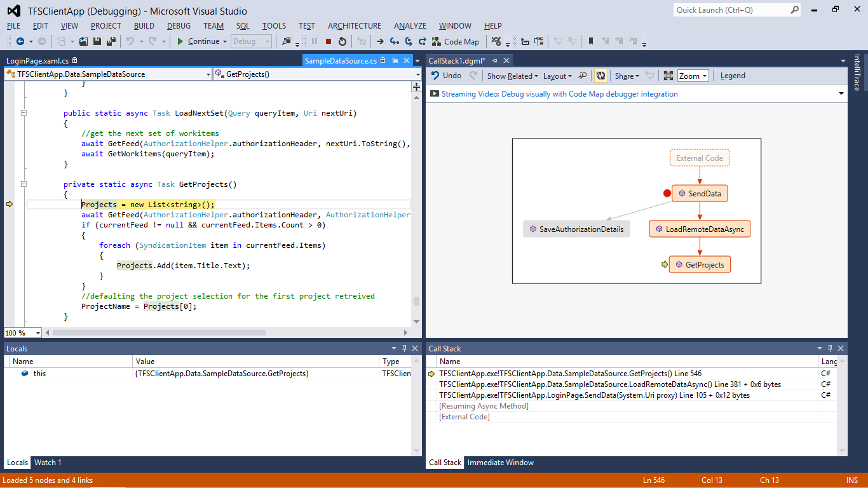Switch to the Immediate Window tab
This screenshot has height=488, width=868.
501,463
